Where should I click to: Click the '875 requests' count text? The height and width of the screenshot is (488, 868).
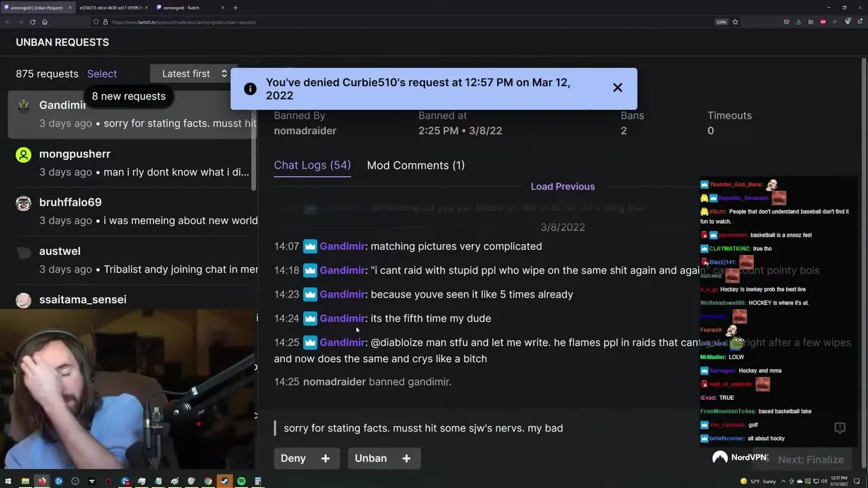[47, 74]
